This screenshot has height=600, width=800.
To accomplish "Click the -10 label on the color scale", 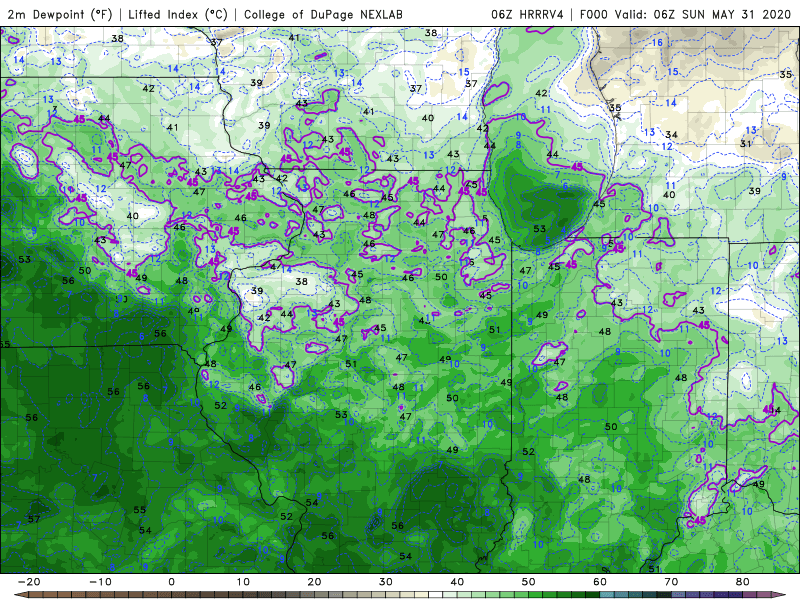I will 100,582.
